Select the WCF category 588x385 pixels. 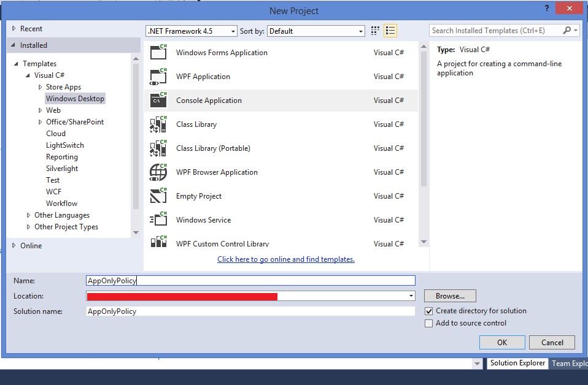tap(53, 191)
